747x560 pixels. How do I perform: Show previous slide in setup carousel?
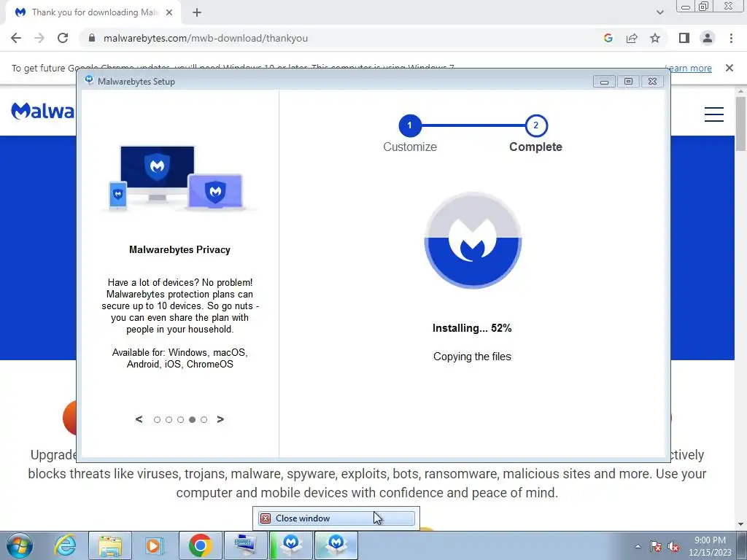click(139, 419)
